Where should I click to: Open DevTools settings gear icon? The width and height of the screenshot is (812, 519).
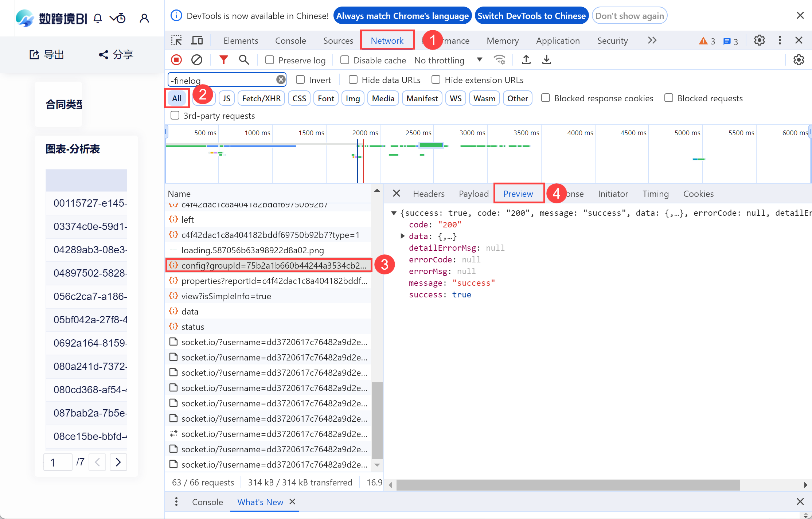tap(759, 40)
